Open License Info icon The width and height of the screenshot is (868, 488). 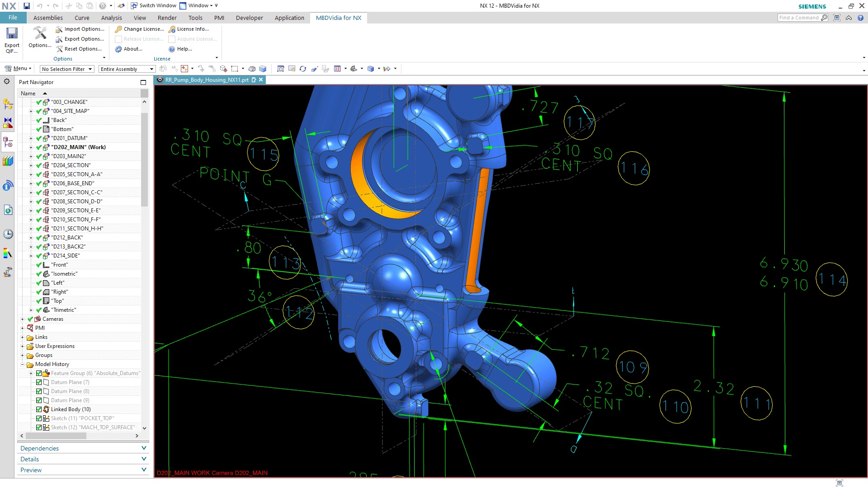172,29
